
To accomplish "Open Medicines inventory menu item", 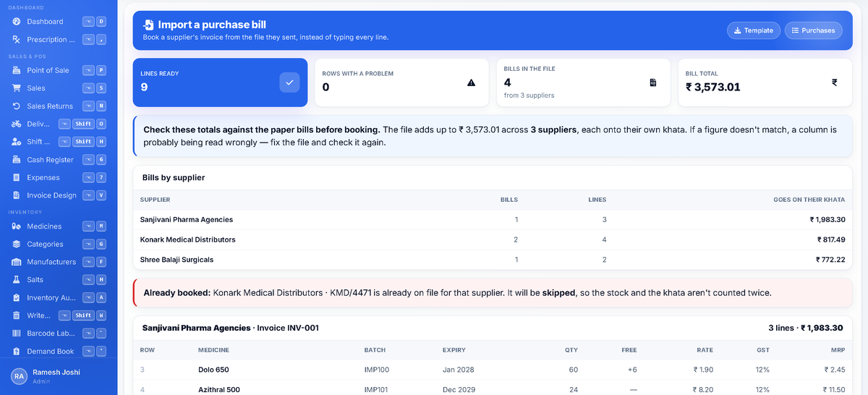I will [x=58, y=226].
